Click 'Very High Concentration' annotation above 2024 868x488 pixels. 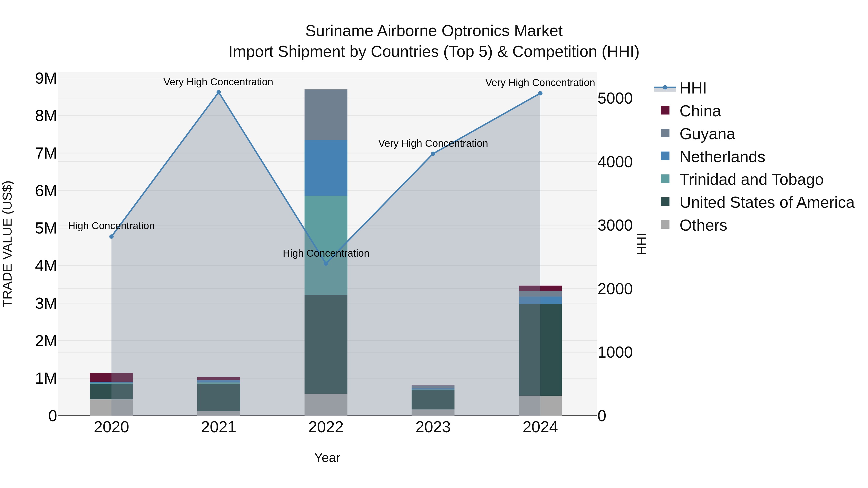coord(540,82)
